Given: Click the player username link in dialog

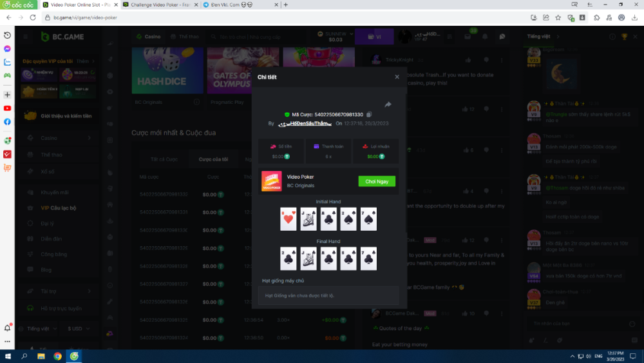Looking at the screenshot, I should click(x=304, y=123).
